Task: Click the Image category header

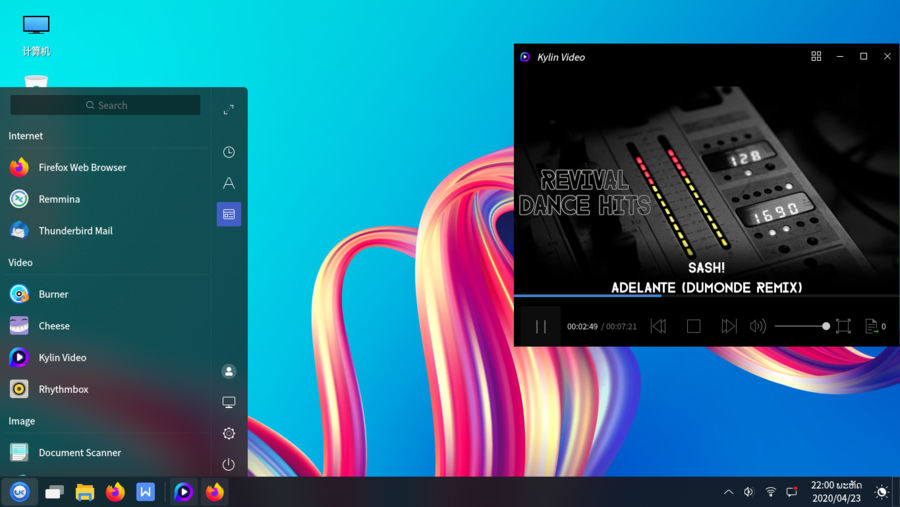Action: 22,421
